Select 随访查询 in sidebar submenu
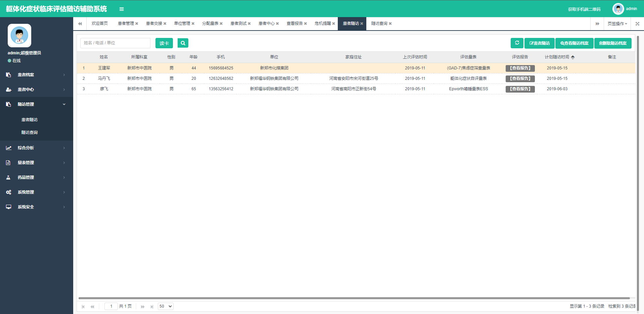 30,133
